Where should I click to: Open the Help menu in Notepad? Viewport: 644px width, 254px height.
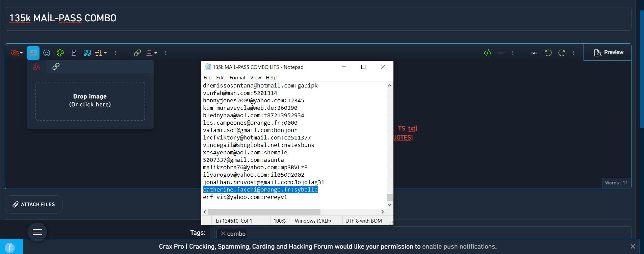pos(271,78)
